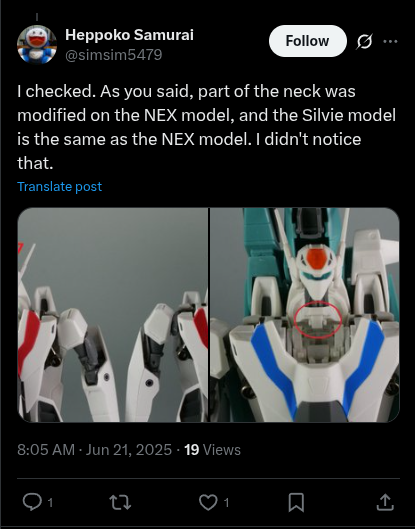The height and width of the screenshot is (529, 415).
Task: Click the post text body
Action: (206, 127)
